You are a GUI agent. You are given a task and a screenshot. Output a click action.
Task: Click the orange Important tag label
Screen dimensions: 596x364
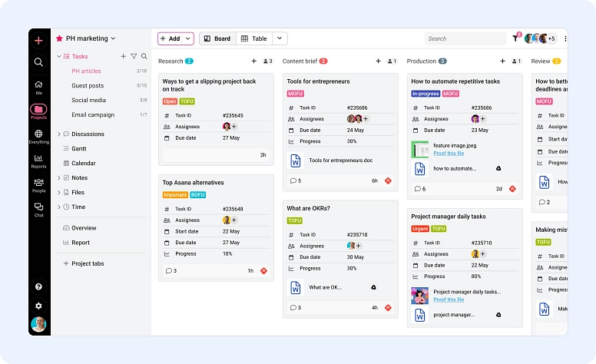click(x=175, y=195)
